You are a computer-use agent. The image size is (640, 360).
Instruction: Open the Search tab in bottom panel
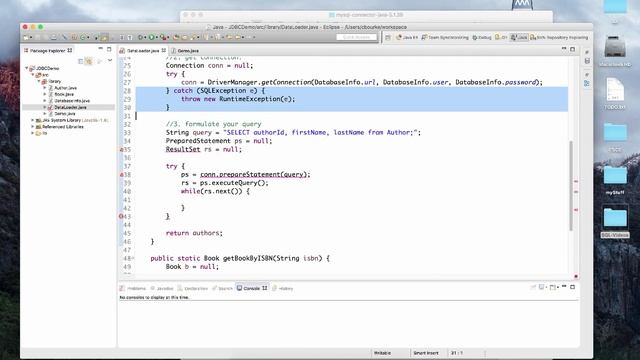click(222, 288)
